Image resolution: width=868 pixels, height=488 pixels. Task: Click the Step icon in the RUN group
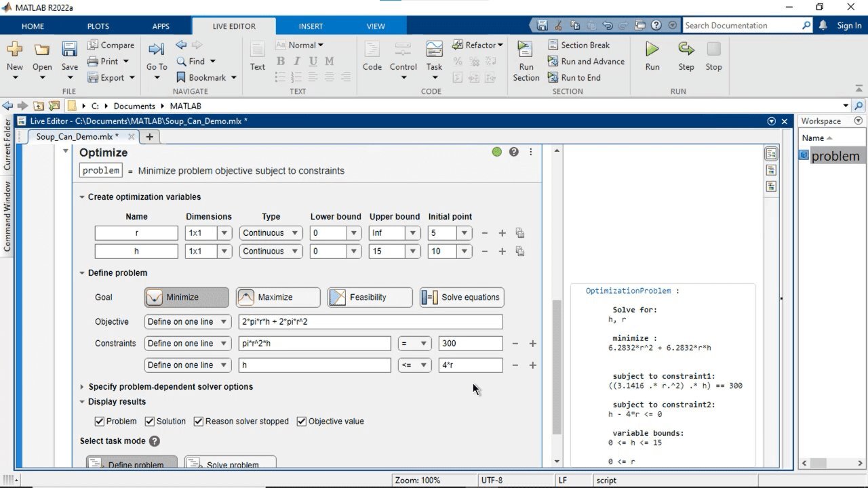[686, 49]
